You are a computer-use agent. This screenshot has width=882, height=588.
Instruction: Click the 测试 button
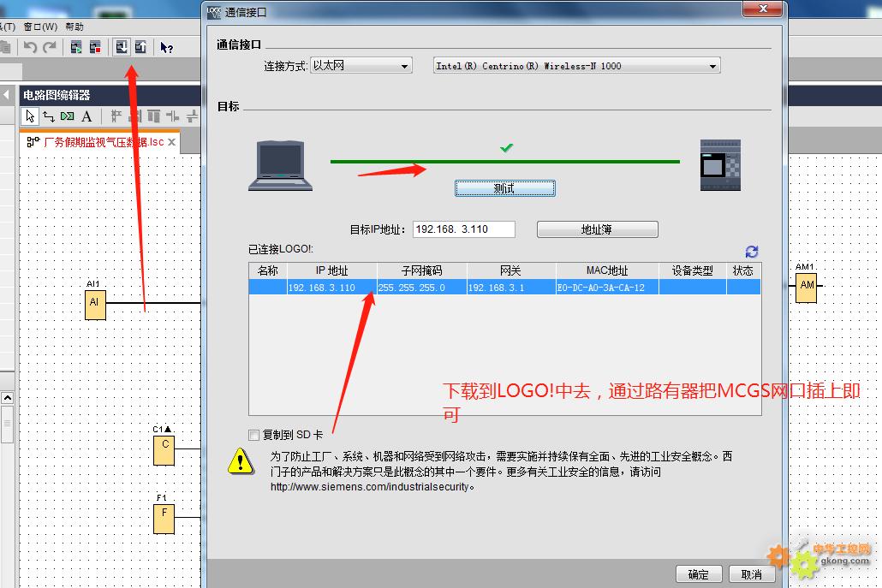(x=504, y=188)
